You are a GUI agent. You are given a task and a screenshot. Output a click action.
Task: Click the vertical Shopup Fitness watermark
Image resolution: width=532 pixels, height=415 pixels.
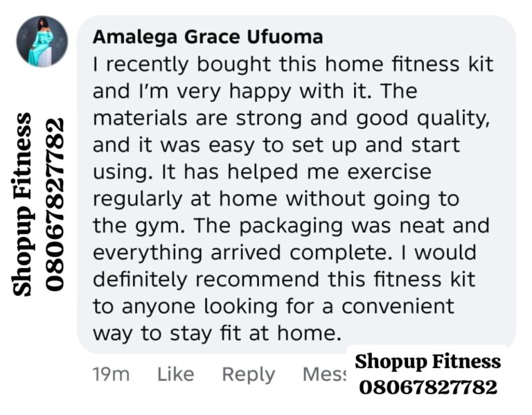[22, 204]
